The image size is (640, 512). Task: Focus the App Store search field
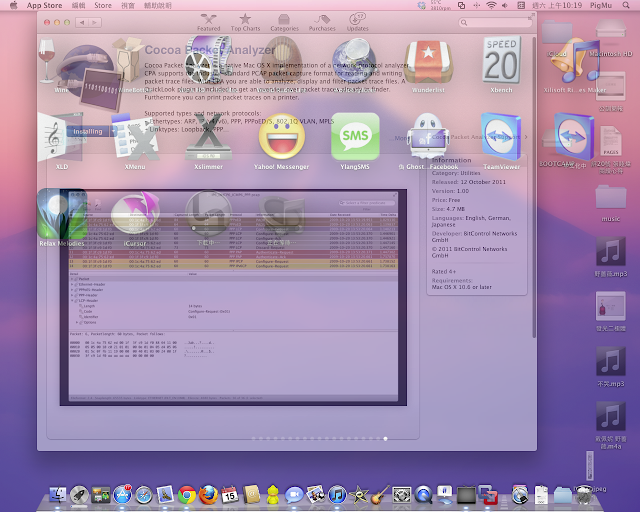496,22
